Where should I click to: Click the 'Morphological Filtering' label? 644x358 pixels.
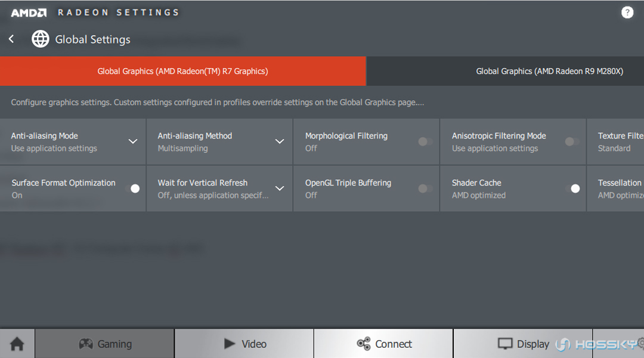coord(346,136)
